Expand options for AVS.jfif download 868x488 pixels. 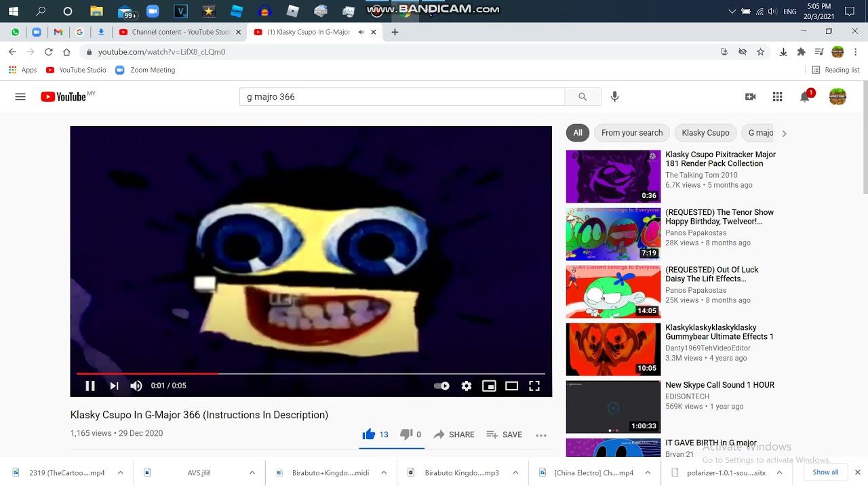click(x=252, y=472)
